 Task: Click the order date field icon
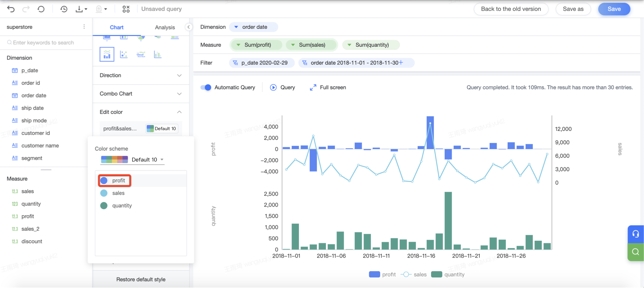point(15,96)
